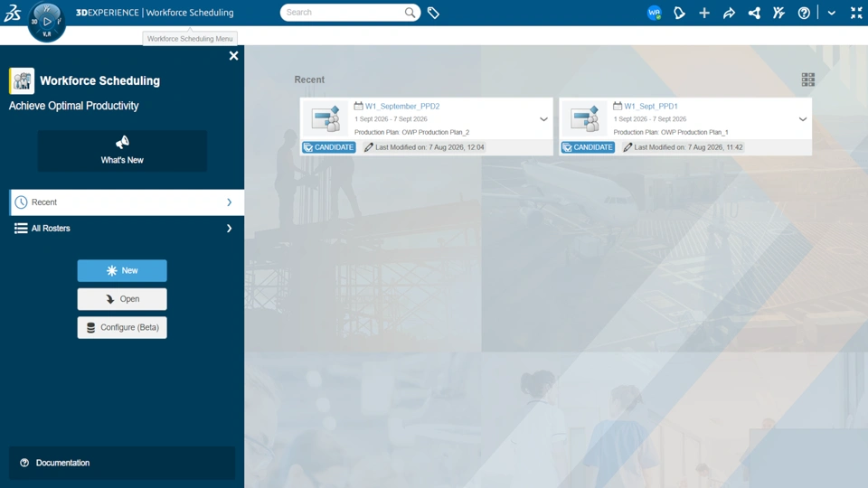Screen dimensions: 868x488
Task: Click the megaphone icon in What's New
Action: (x=122, y=143)
